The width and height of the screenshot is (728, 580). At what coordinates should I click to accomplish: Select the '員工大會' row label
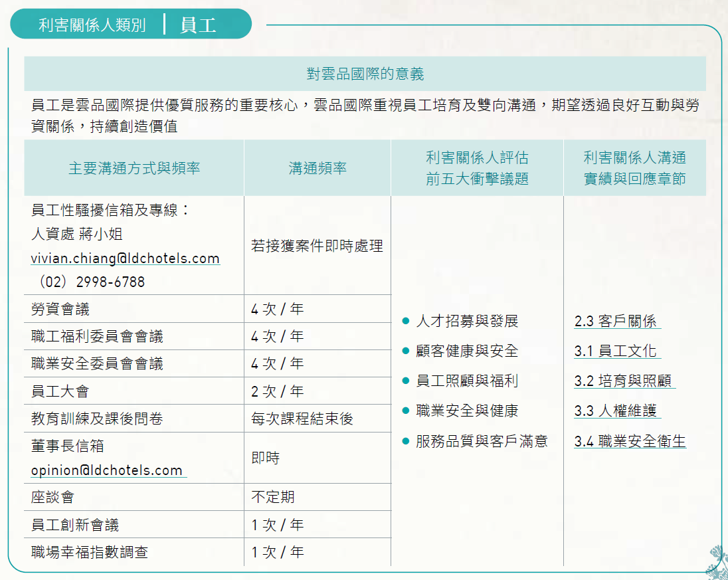pyautogui.click(x=60, y=391)
